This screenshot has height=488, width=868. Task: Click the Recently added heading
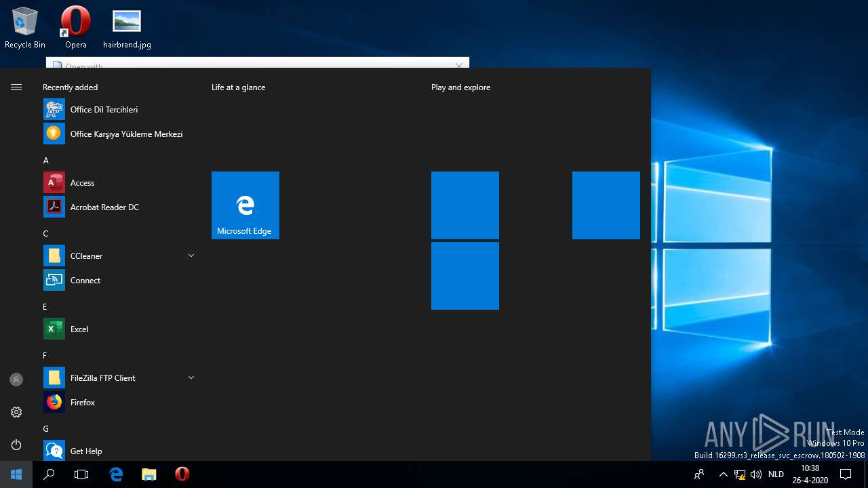coord(70,87)
